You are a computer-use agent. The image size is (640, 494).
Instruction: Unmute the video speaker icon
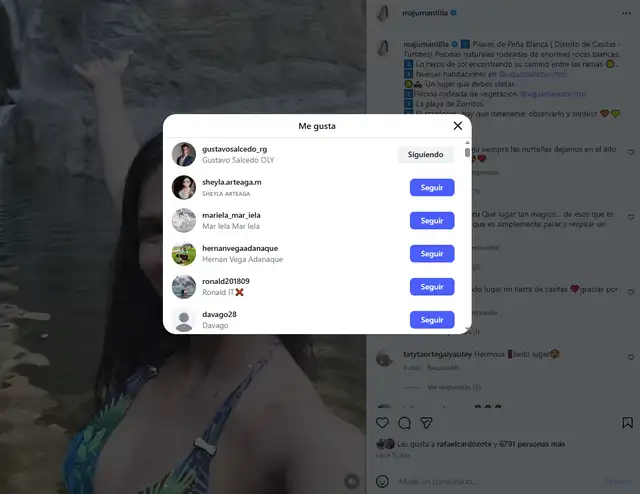tap(351, 481)
